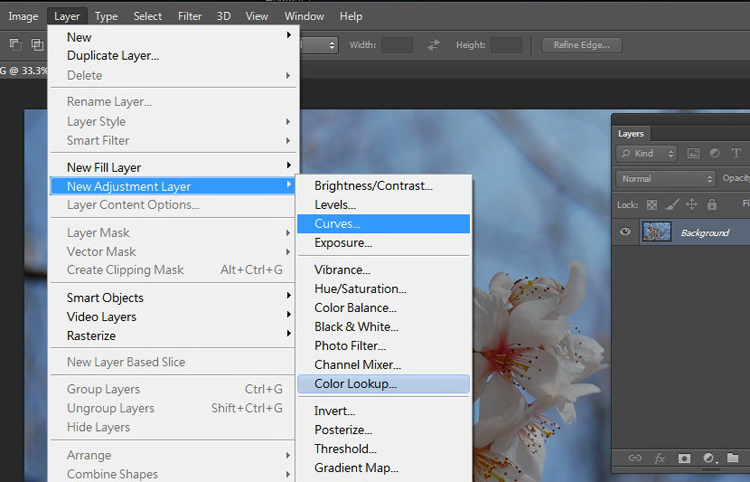Choose Gradient Map... adjustment

384,468
